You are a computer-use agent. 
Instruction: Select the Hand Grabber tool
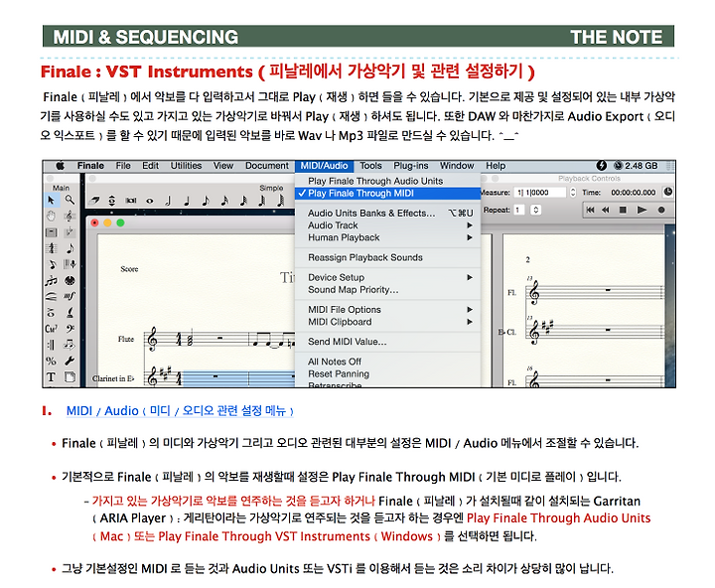tap(51, 216)
